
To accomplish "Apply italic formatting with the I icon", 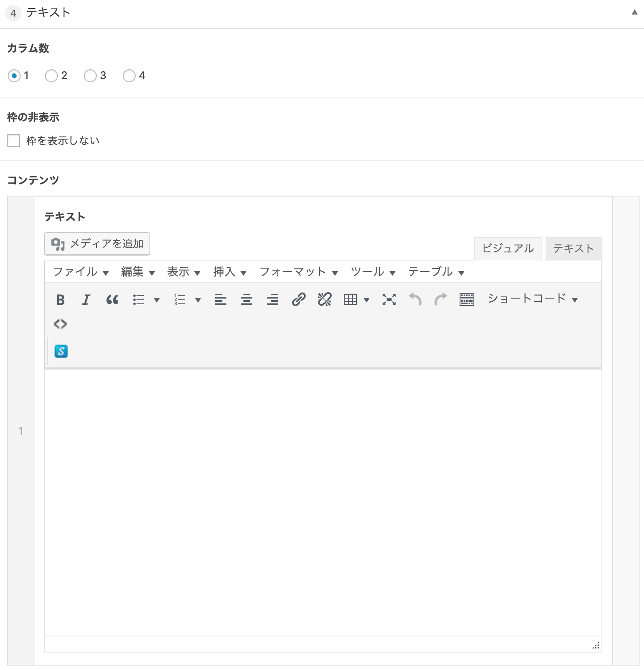I will [x=86, y=300].
